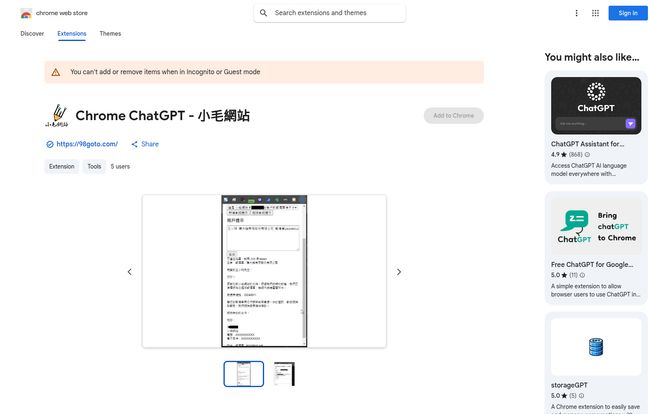Select the second screenshot thumbnail
The width and height of the screenshot is (650, 414).
284,374
